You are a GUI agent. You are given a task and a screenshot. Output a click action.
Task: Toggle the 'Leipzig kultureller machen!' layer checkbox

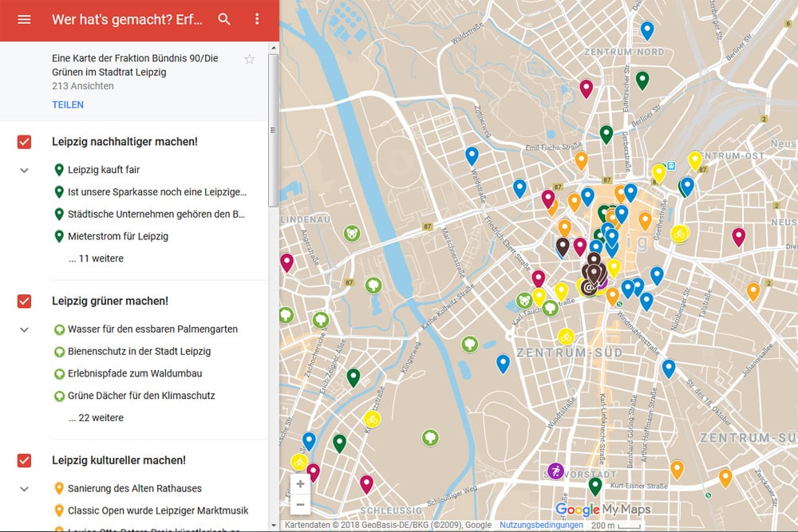(23, 460)
